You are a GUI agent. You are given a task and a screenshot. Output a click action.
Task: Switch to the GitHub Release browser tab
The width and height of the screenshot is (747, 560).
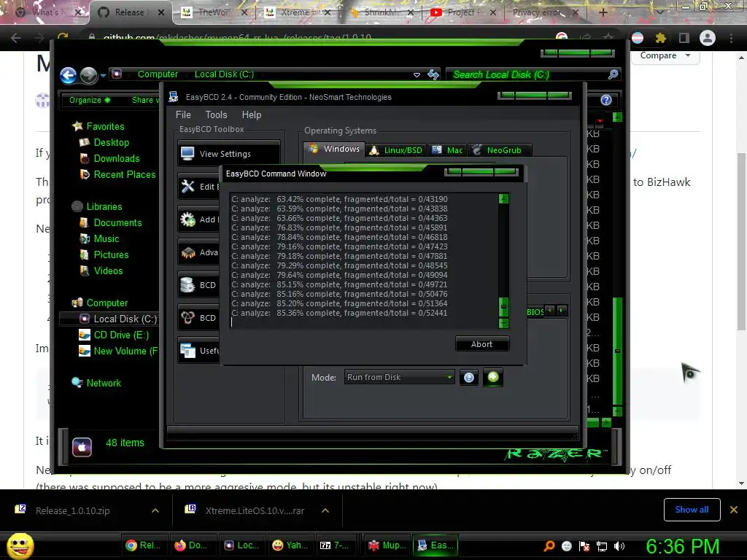pos(129,12)
